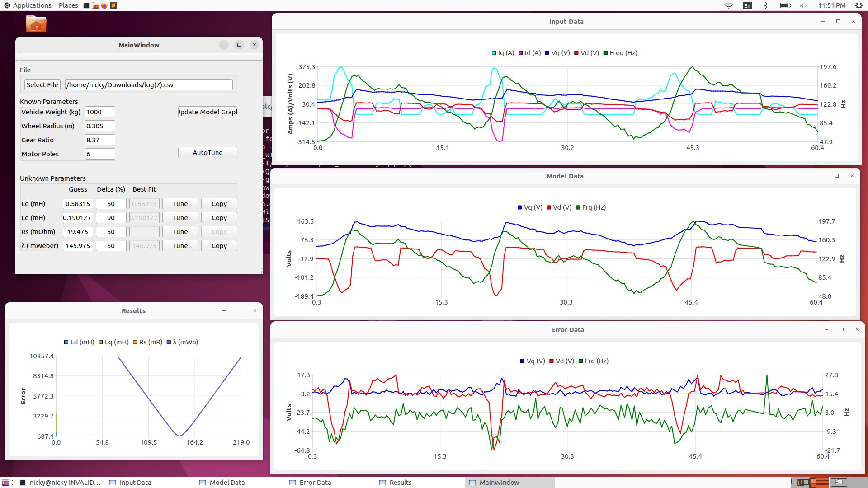Toggle Iq (A) legend marker
This screenshot has height=488, width=868.
point(494,53)
